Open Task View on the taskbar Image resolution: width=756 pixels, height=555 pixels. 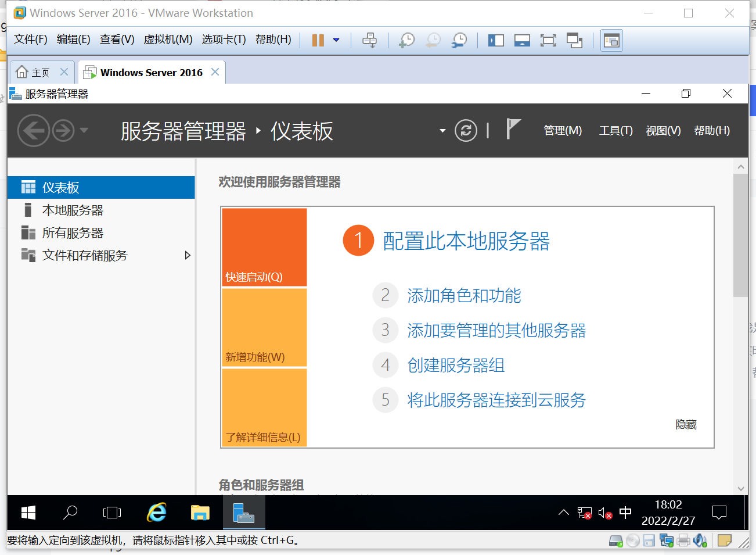click(x=112, y=513)
